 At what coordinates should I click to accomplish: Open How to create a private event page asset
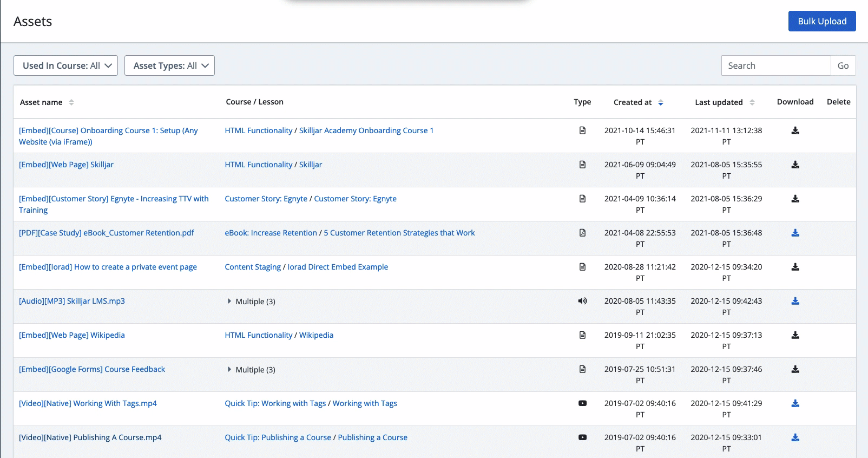pyautogui.click(x=108, y=267)
